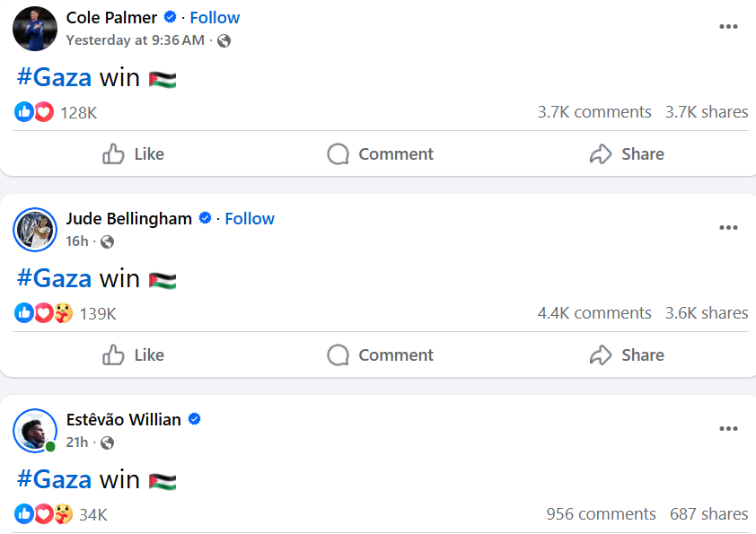
Task: Open more options for Estêvão Willian's post
Action: (x=728, y=429)
